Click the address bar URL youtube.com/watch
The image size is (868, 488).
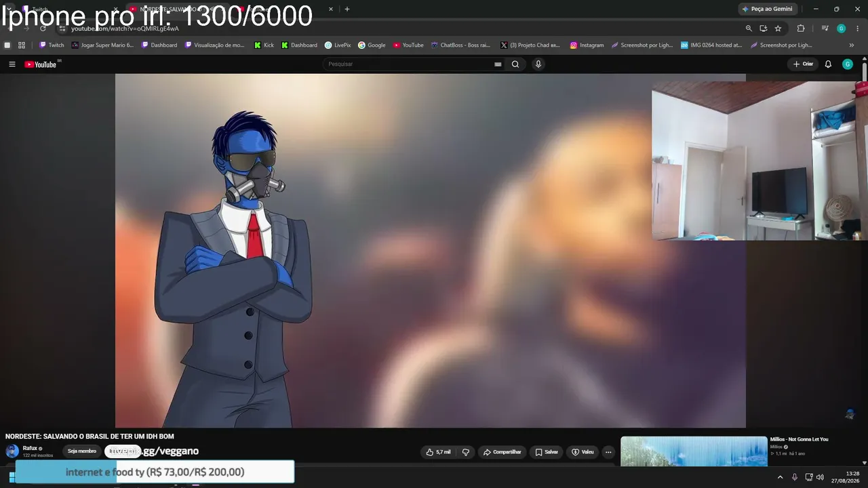coord(125,28)
